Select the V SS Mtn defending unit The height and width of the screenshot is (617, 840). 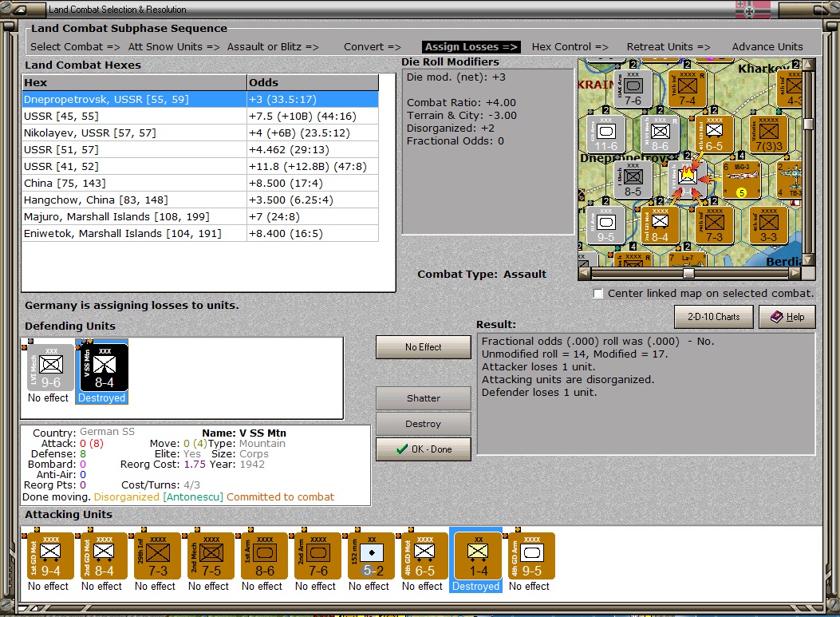[102, 368]
